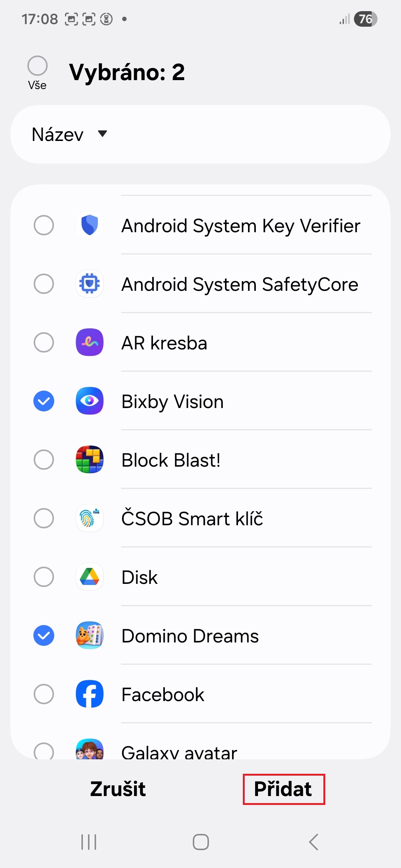
Task: Tap the Domino Dreams app icon
Action: coord(89,635)
